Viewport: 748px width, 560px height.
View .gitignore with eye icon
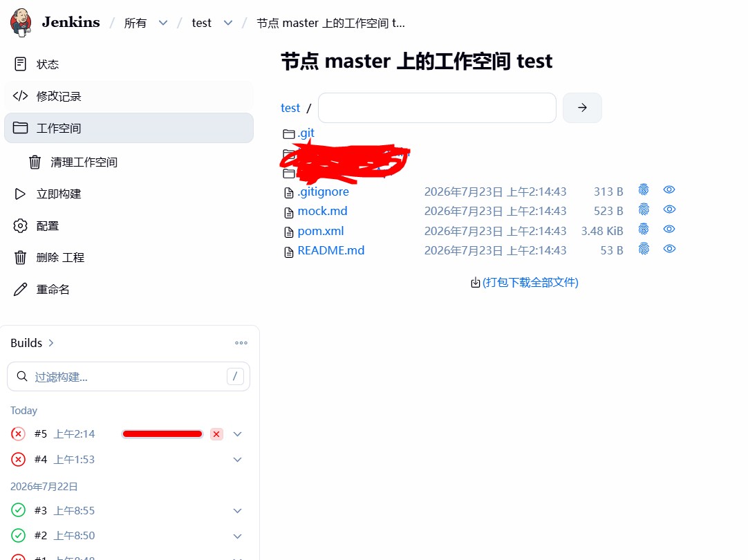pyautogui.click(x=669, y=190)
